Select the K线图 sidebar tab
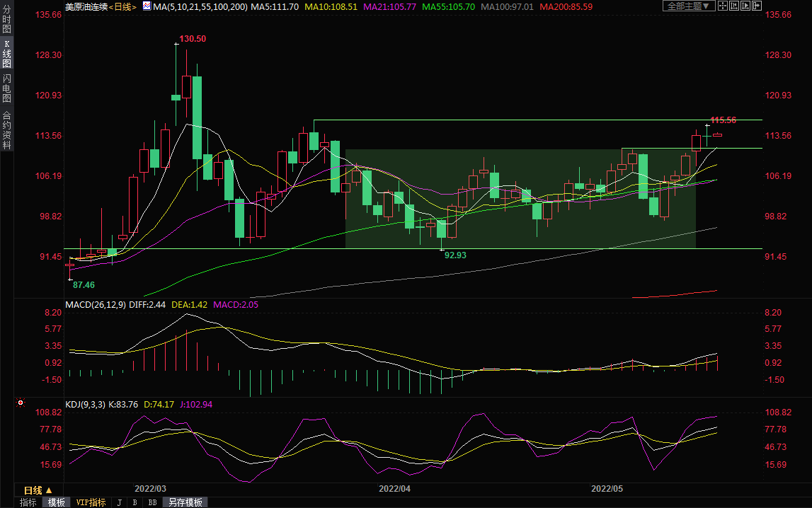This screenshot has width=812, height=508. pos(6,54)
